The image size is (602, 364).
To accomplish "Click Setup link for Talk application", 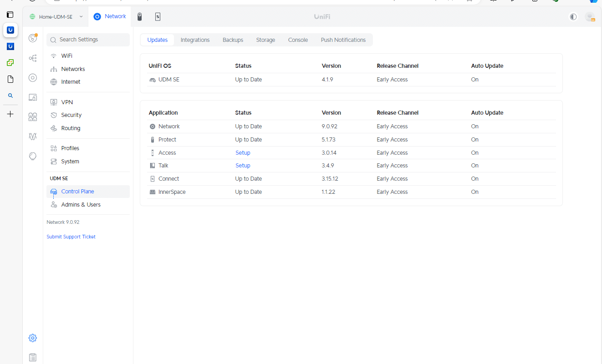I will (243, 166).
